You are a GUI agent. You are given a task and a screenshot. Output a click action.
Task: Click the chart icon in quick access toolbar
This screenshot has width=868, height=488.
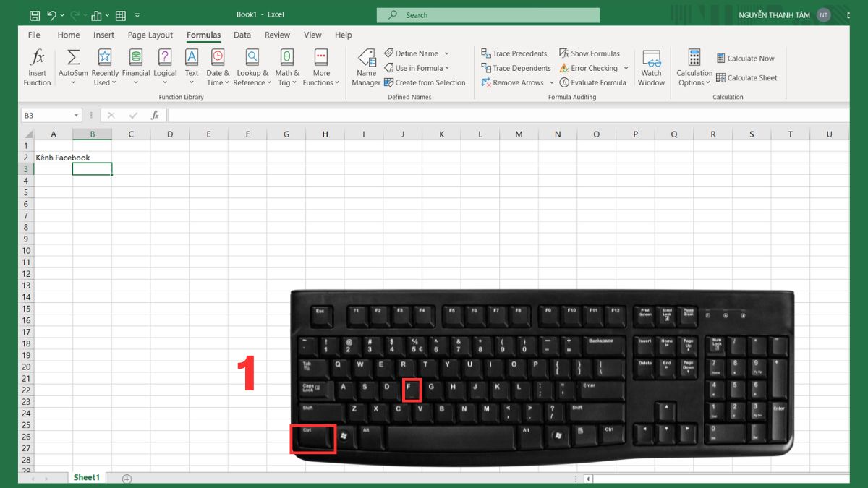tap(96, 14)
